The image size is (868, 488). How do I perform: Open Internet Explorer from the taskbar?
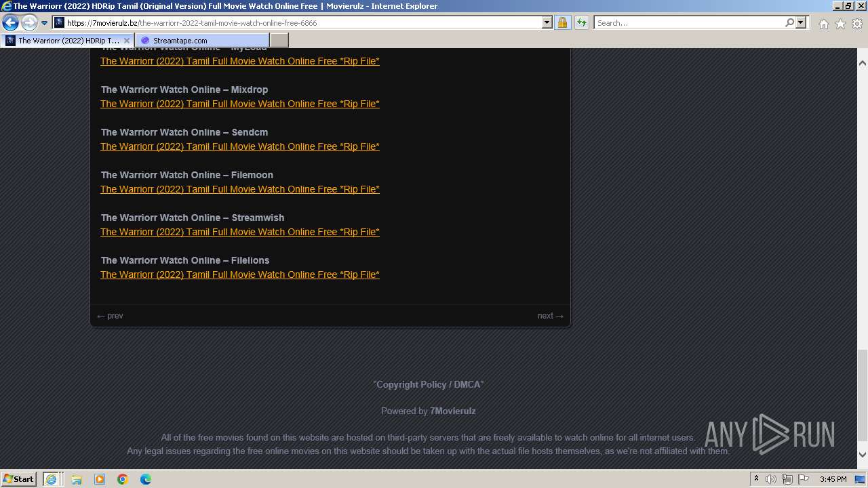[51, 479]
